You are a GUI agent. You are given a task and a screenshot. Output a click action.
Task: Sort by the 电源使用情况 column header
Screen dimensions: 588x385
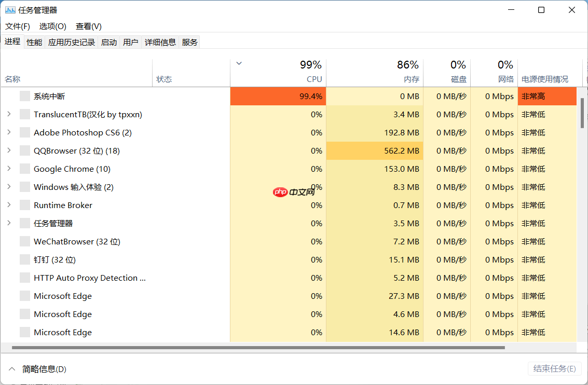pos(550,73)
